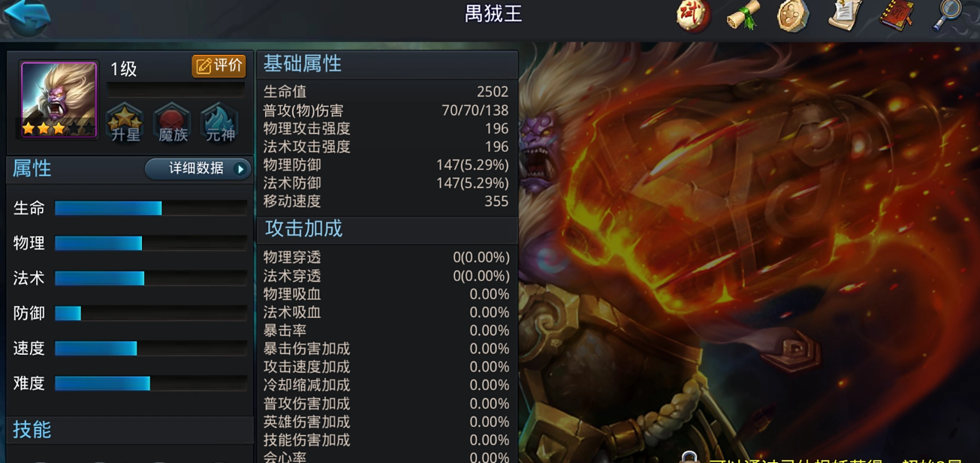The image size is (980, 463).
Task: Click the level experience bar
Action: pyautogui.click(x=176, y=89)
